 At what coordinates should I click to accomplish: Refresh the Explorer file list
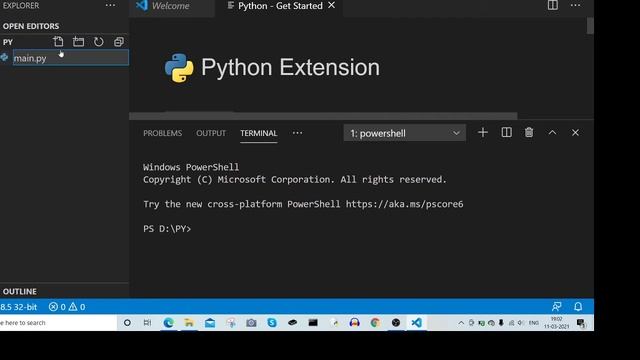[x=98, y=42]
